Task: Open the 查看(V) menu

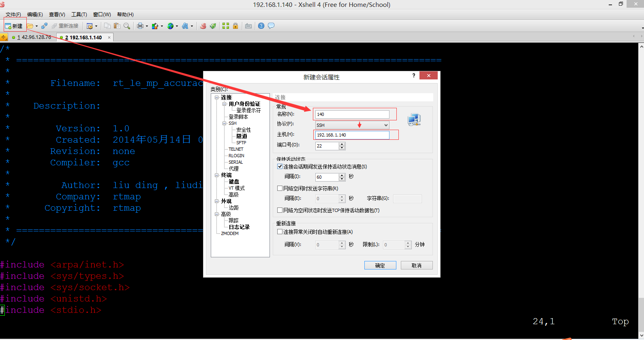Action: pyautogui.click(x=57, y=15)
